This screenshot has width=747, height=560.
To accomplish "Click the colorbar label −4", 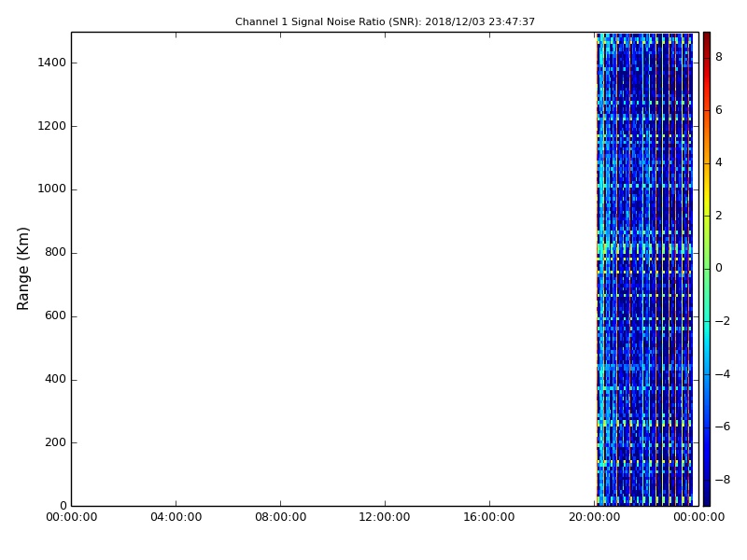I will tap(723, 374).
